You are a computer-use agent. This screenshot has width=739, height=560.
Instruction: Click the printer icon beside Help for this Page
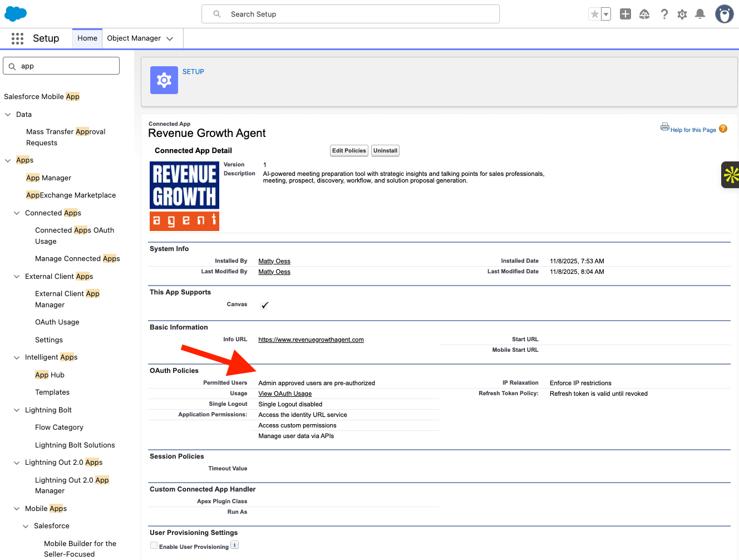(x=665, y=127)
